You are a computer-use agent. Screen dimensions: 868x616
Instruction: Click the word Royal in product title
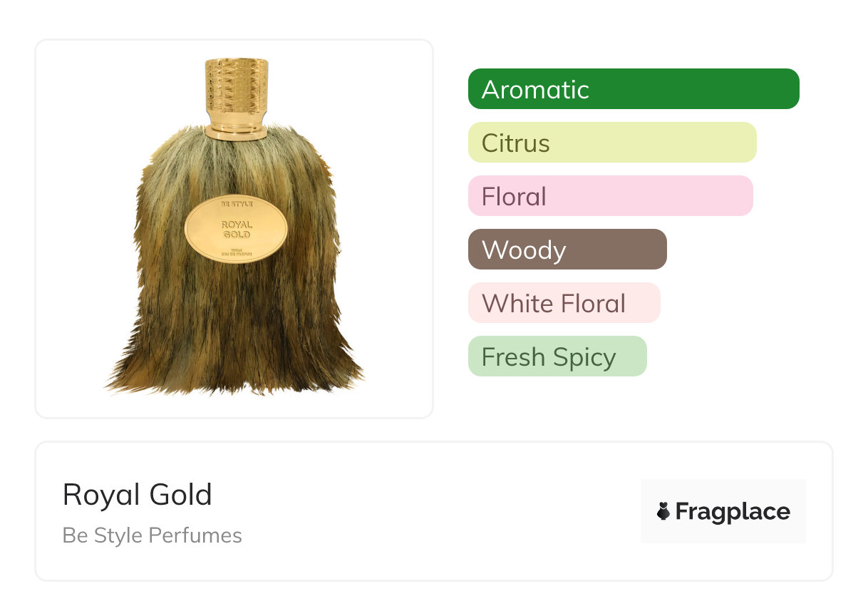coord(97,495)
